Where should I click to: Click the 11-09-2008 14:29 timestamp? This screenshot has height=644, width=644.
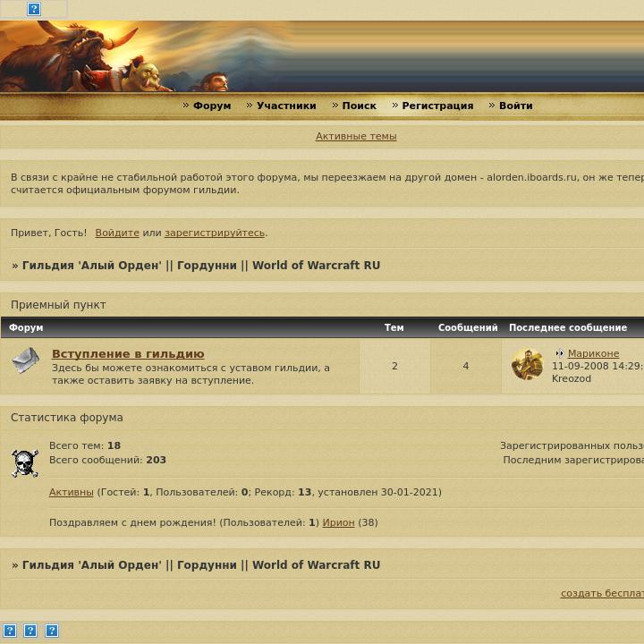click(597, 366)
